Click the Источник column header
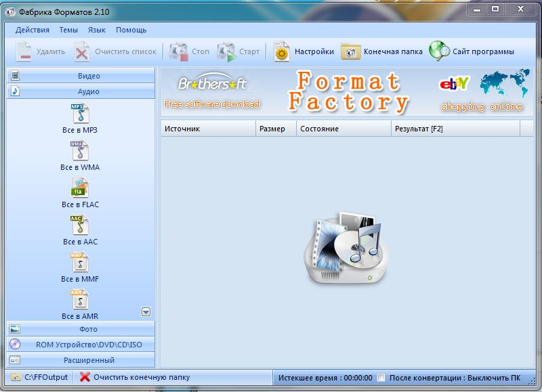The width and height of the screenshot is (542, 392). coord(209,129)
